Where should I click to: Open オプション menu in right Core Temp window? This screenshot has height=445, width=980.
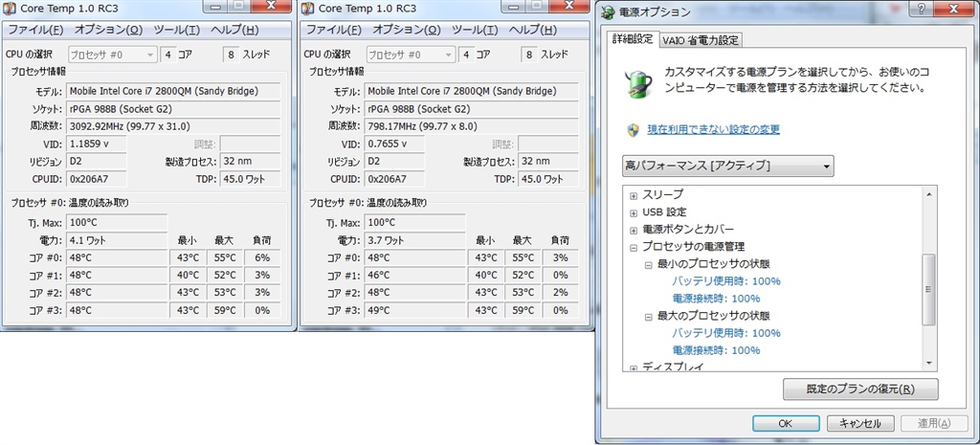pos(406,30)
